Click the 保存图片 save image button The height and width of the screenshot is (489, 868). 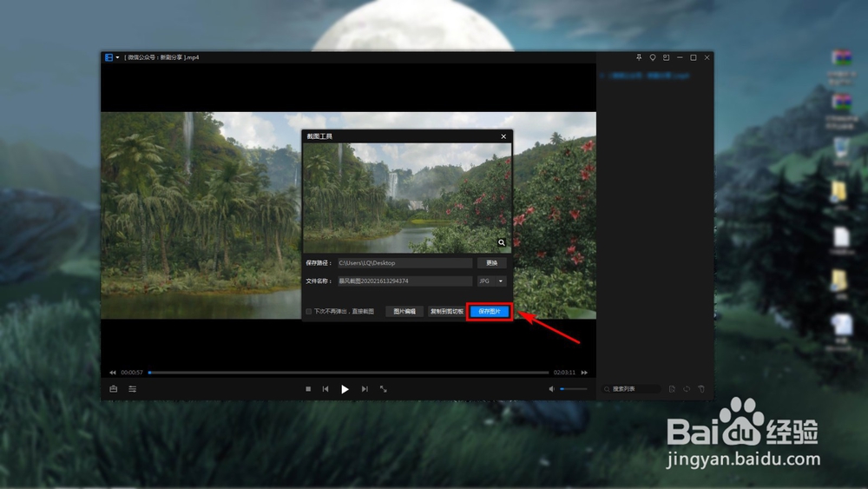click(490, 311)
